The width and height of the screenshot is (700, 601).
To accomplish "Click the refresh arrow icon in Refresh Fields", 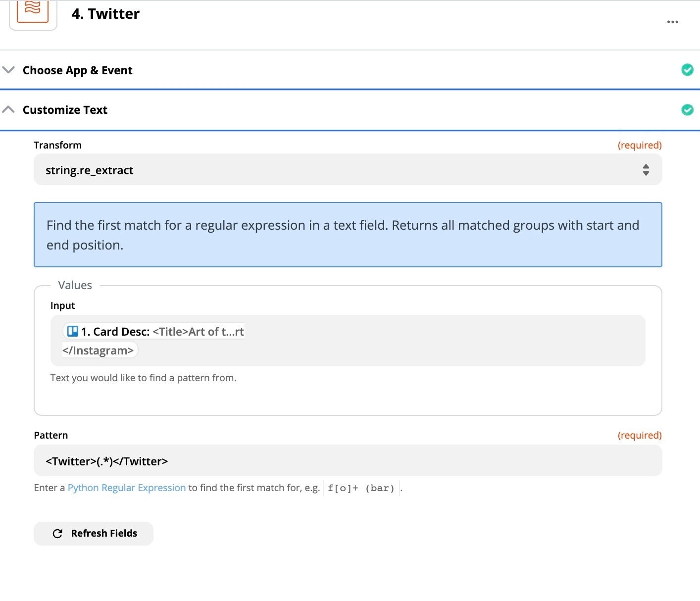I will [x=57, y=534].
